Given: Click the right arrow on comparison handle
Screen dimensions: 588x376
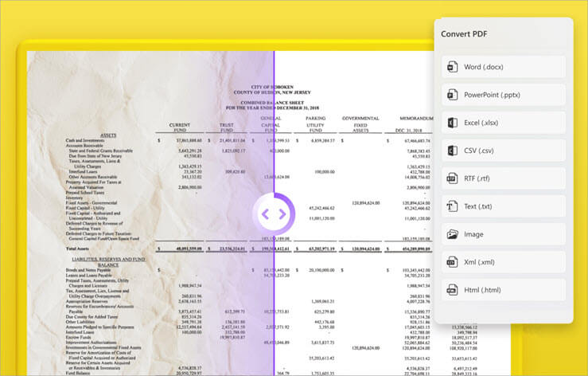Looking at the screenshot, I should [282, 214].
